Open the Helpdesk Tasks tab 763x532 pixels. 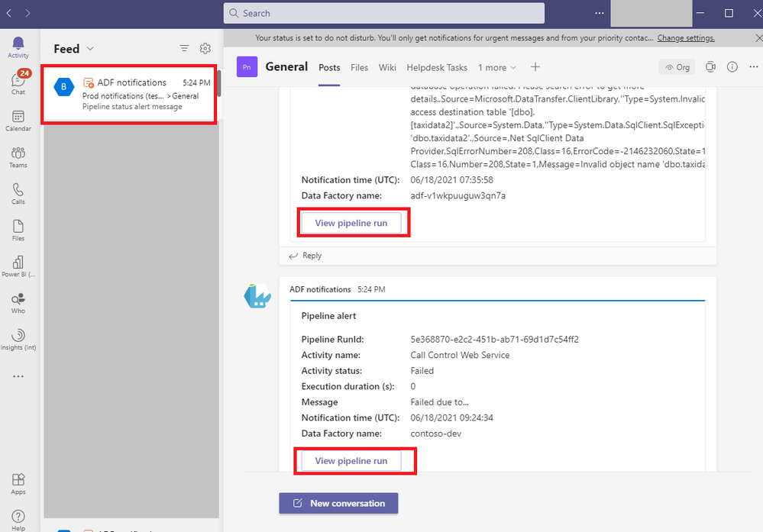point(437,68)
